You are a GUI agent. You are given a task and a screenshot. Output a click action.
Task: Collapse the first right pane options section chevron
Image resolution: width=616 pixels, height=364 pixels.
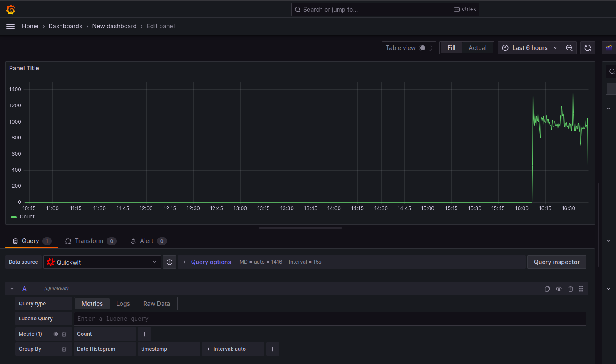click(x=609, y=109)
